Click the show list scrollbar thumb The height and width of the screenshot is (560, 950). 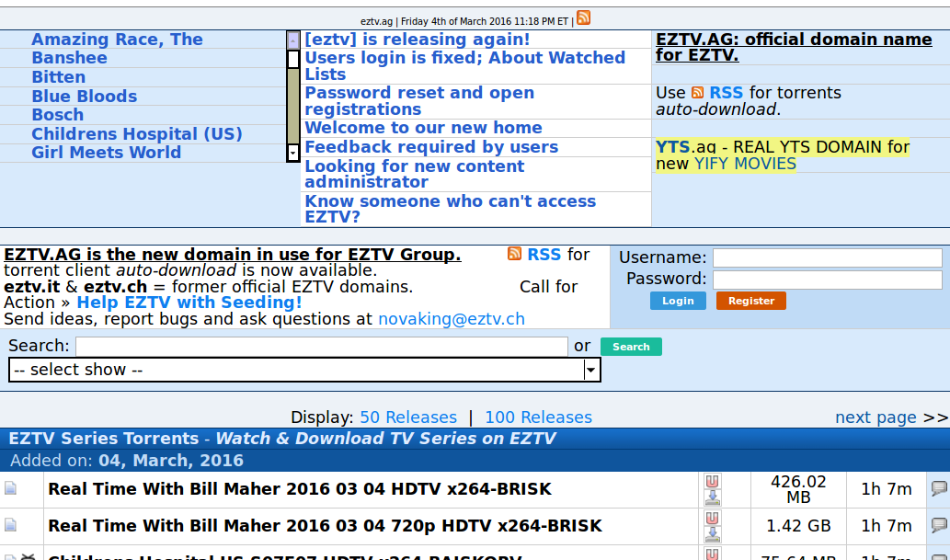point(293,60)
